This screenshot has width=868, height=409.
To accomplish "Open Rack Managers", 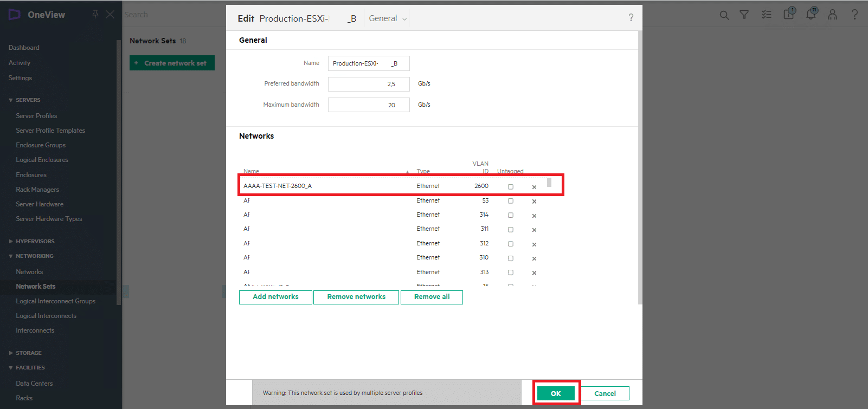I will pos(37,190).
